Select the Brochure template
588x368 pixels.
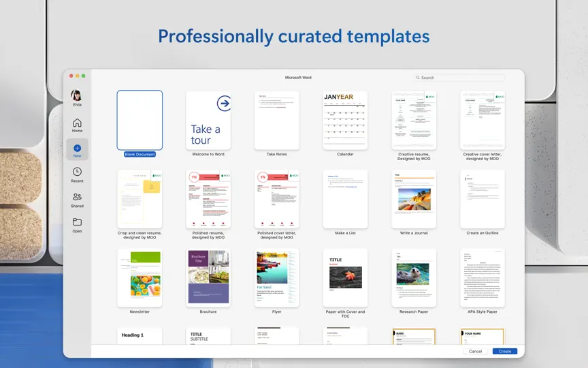(x=208, y=278)
